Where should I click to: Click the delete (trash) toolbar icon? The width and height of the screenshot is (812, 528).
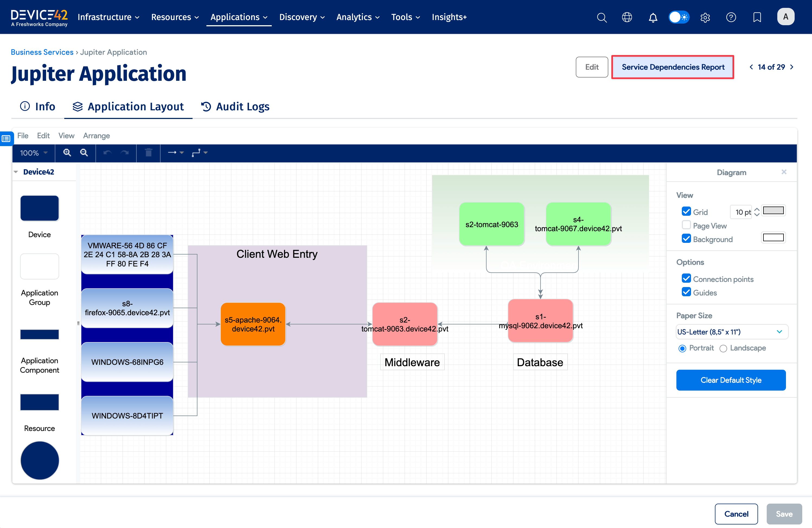click(x=148, y=153)
